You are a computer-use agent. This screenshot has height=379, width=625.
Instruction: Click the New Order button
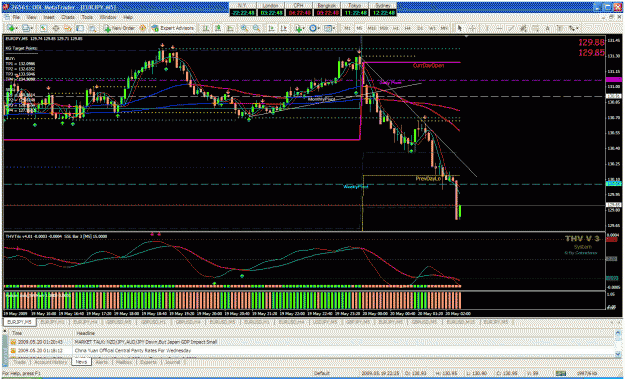pyautogui.click(x=120, y=28)
